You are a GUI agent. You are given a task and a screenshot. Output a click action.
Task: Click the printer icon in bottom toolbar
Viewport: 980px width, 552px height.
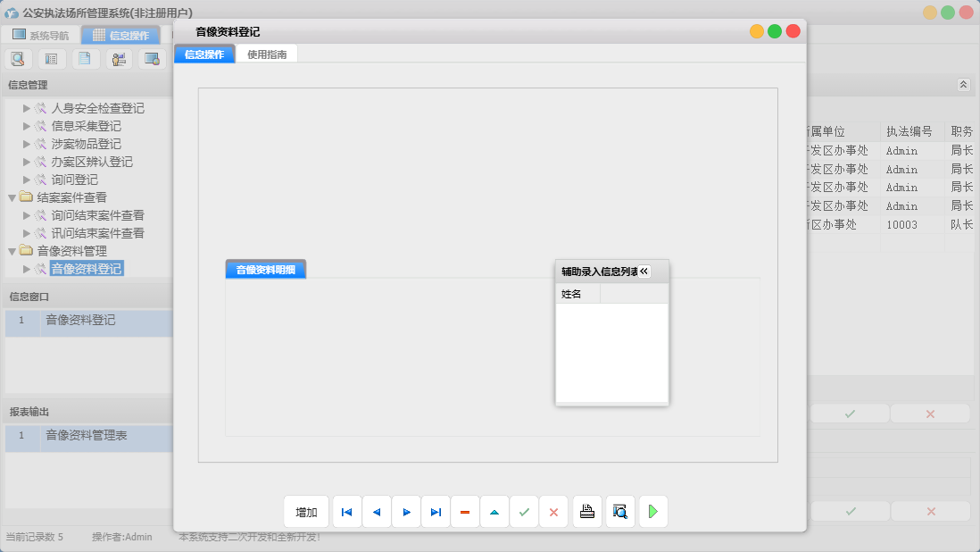(x=587, y=512)
